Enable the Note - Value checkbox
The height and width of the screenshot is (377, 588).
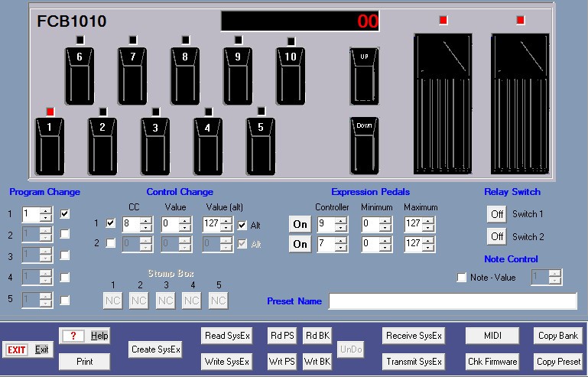coord(462,278)
